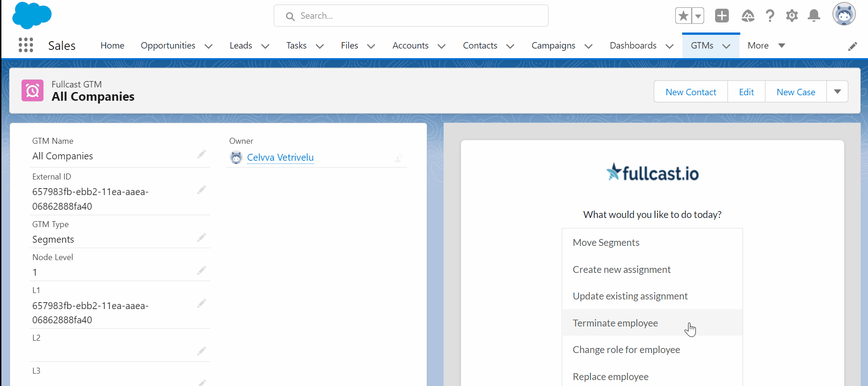Open the Dashboards tab

(633, 45)
